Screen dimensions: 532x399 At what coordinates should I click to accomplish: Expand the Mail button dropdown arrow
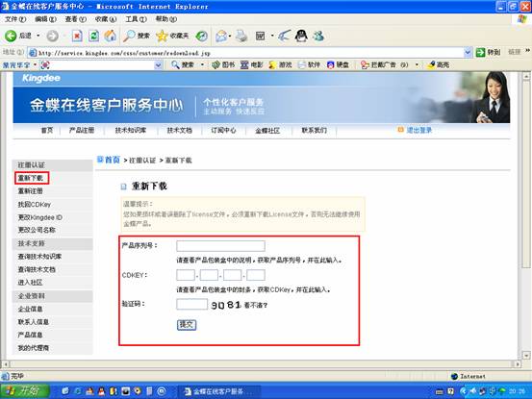click(x=230, y=36)
